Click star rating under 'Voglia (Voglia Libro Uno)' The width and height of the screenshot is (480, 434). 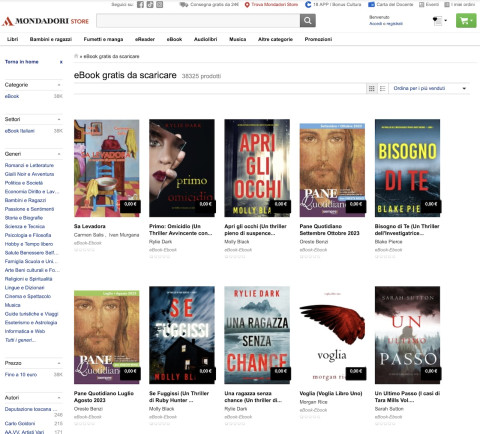click(x=310, y=417)
